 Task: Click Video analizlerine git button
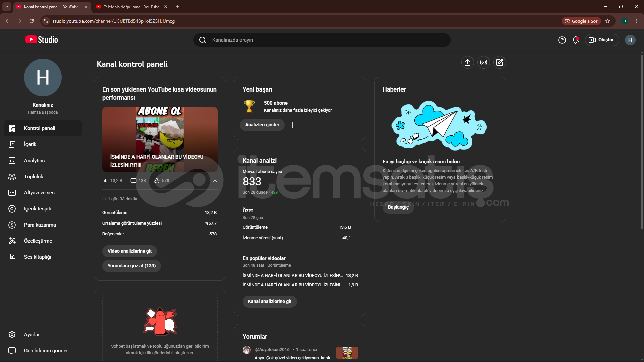coord(129,251)
